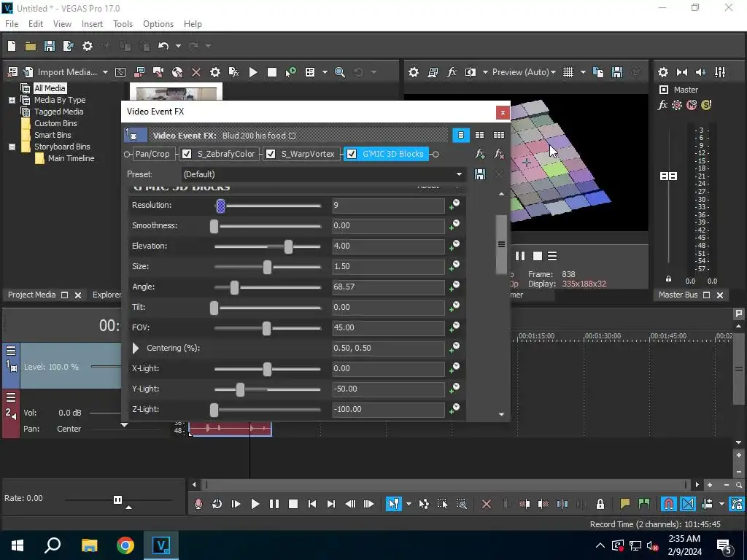The width and height of the screenshot is (747, 560).
Task: Open the edit tool selector dropdown arrow
Action: [409, 504]
